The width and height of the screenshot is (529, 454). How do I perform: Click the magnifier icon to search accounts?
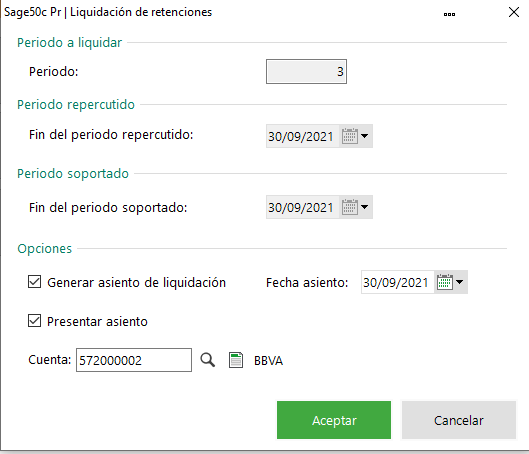pos(207,360)
